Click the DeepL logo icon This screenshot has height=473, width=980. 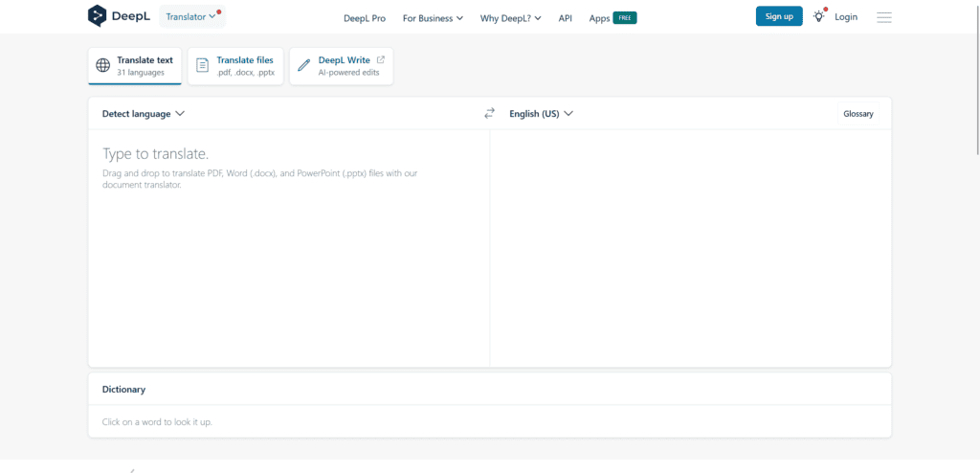pyautogui.click(x=98, y=16)
